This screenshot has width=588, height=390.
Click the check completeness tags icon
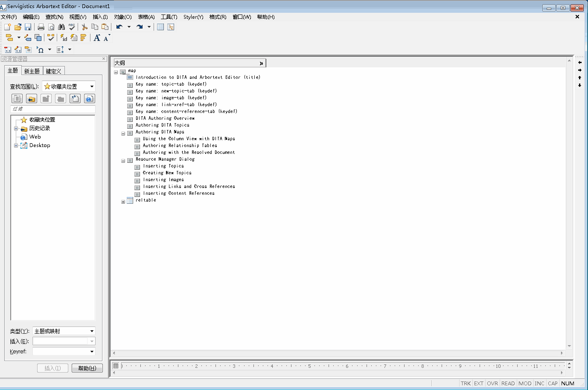[x=51, y=38]
